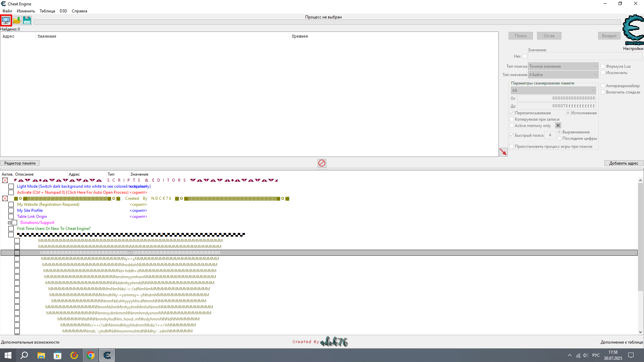Toggle Hex checkbox
The height and width of the screenshot is (362, 644).
pos(525,56)
